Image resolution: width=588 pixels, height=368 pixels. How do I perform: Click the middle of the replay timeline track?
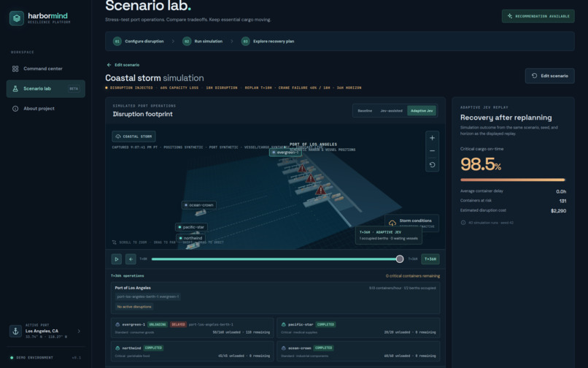click(x=276, y=259)
